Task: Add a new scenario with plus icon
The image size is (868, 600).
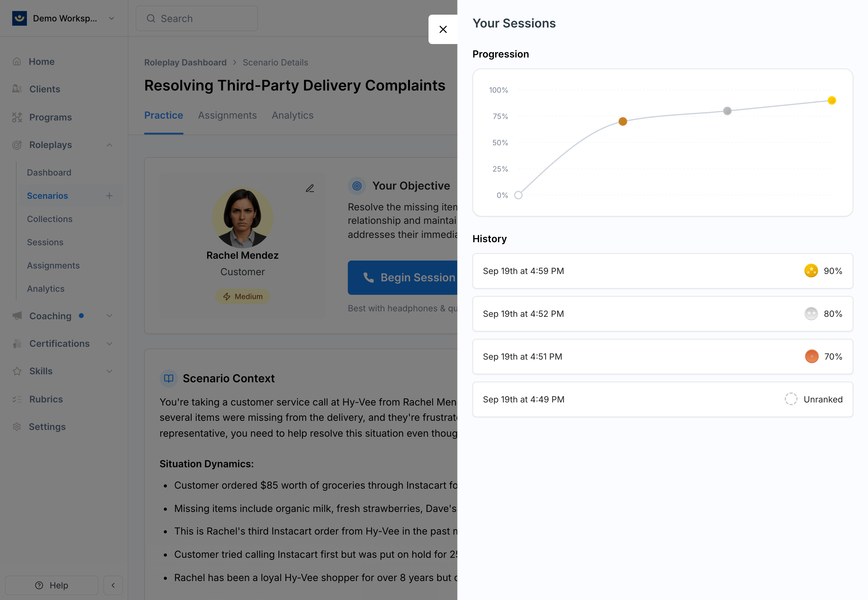Action: point(109,196)
